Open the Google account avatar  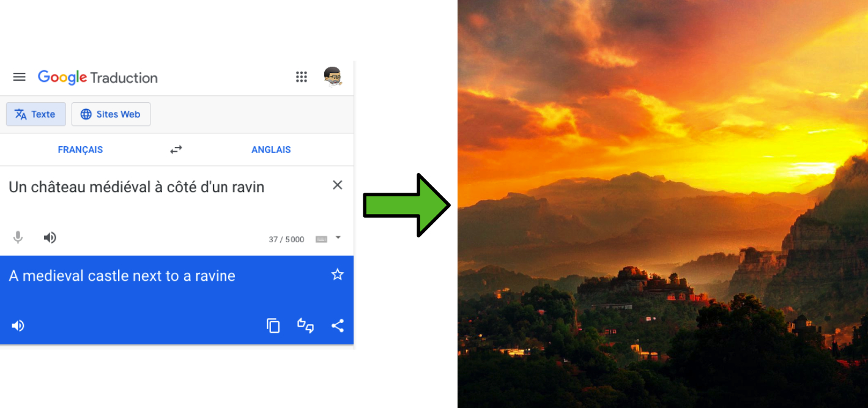pos(332,77)
